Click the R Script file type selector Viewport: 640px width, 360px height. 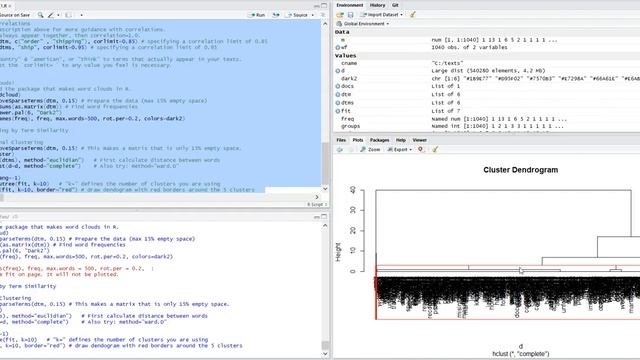317,204
